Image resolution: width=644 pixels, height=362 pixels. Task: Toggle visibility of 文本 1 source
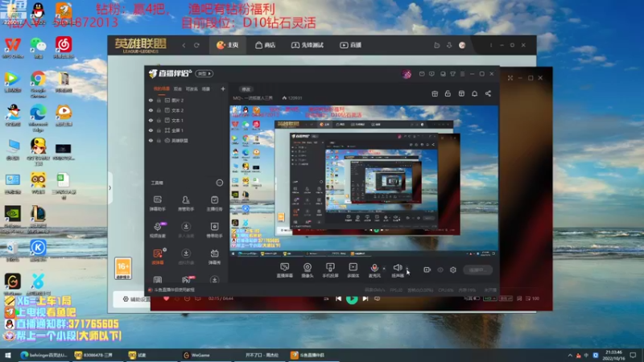tap(151, 120)
